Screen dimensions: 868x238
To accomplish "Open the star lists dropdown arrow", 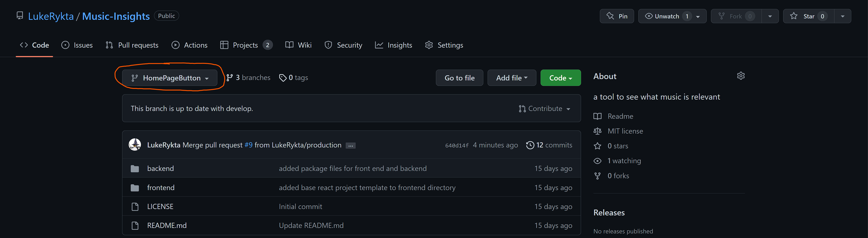I will click(843, 16).
